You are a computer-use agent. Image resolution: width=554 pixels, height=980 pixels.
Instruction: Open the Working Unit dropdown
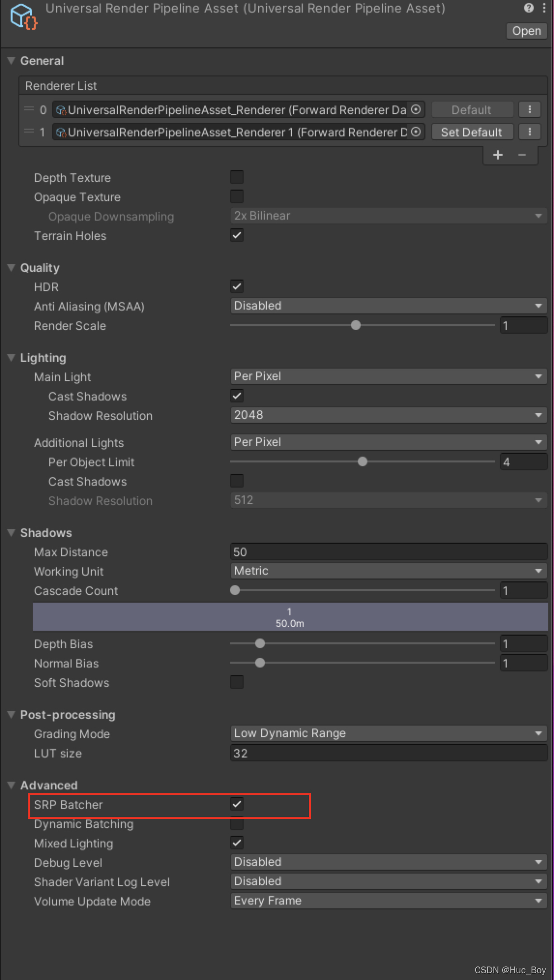(x=389, y=571)
